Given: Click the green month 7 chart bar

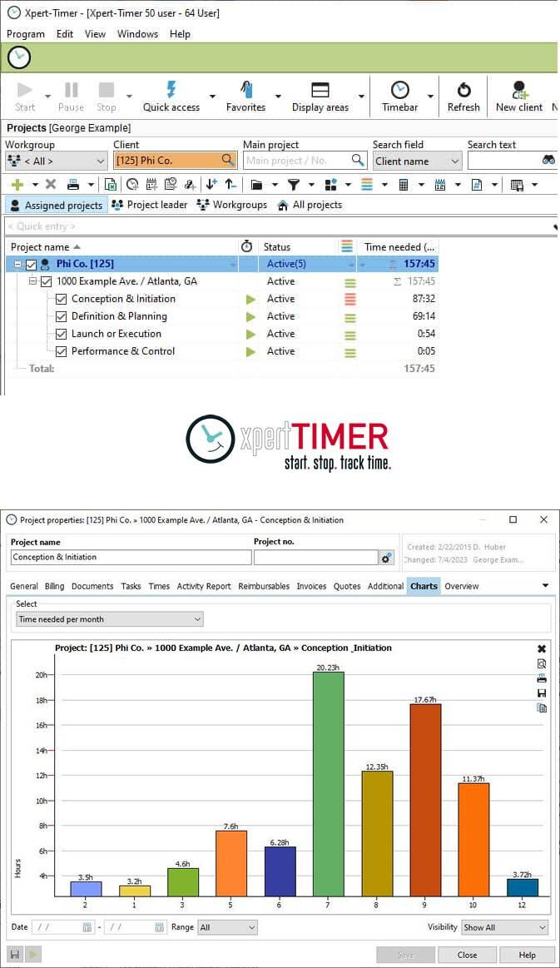Looking at the screenshot, I should point(328,784).
